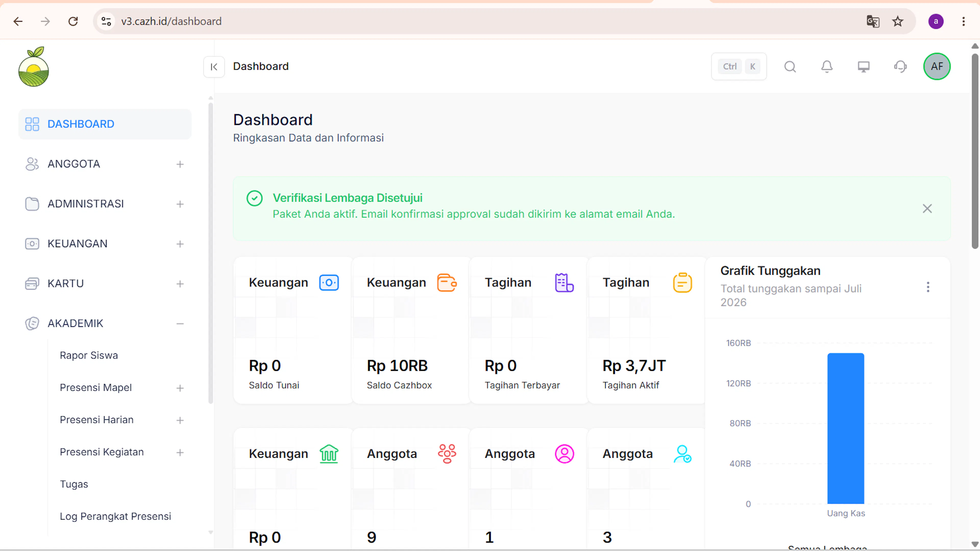Click the Kartu card icon

point(32,283)
